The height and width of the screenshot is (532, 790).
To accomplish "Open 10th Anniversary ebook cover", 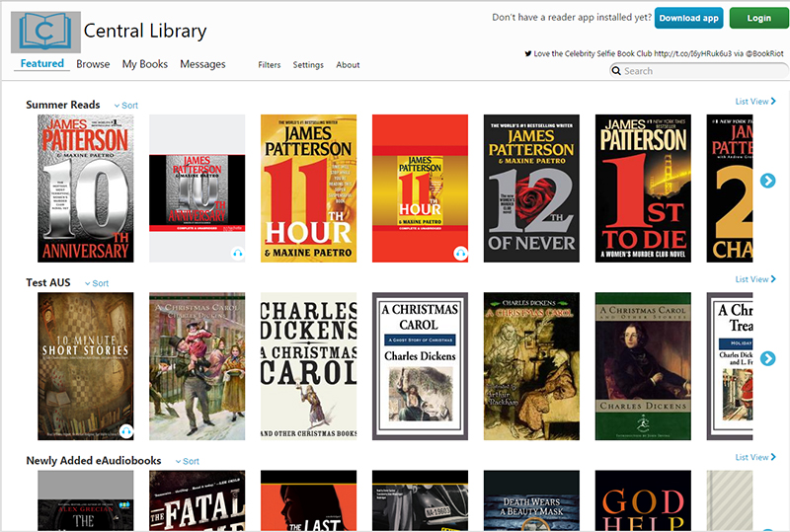I will 86,189.
